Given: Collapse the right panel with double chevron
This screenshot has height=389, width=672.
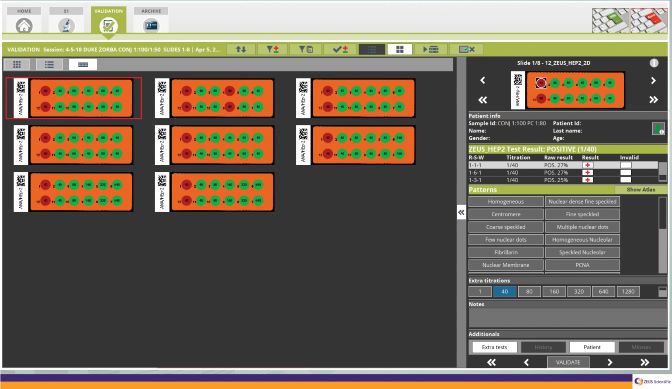Looking at the screenshot, I should (x=461, y=212).
